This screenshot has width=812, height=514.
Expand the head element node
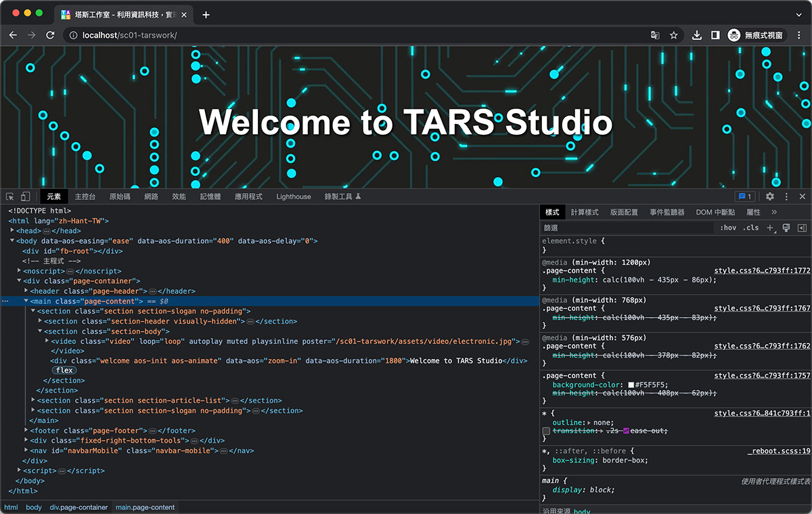click(x=12, y=231)
